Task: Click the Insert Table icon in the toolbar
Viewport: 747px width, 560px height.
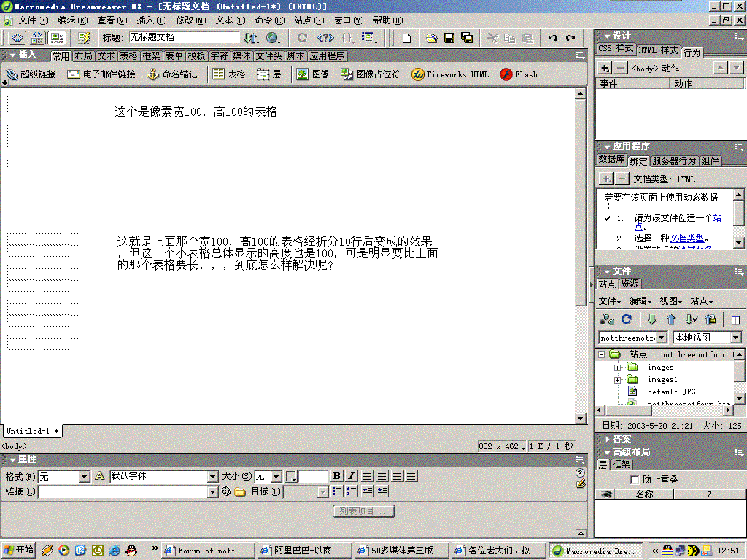Action: pos(228,74)
